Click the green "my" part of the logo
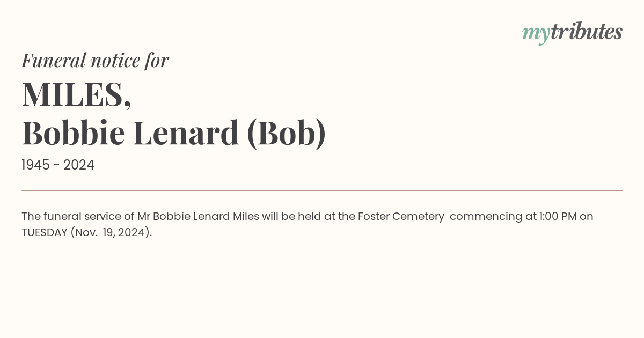Image resolution: width=644 pixels, height=338 pixels. pos(536,34)
